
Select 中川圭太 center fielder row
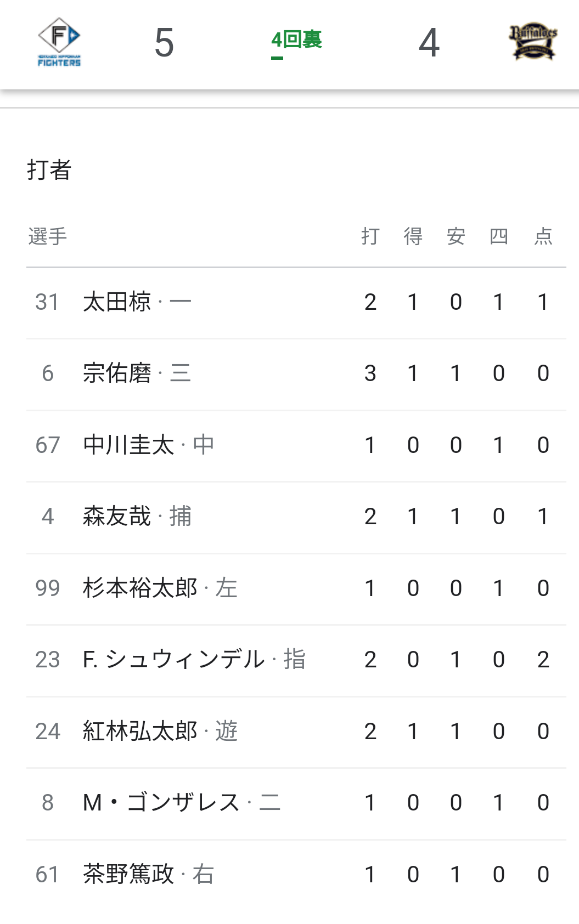coord(296,446)
